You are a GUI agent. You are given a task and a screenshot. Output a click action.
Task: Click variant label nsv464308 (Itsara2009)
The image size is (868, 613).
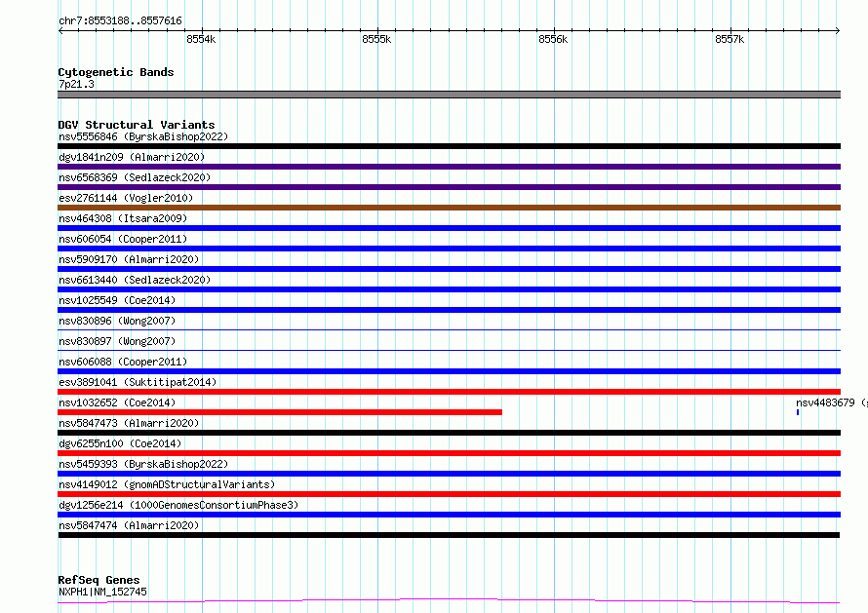[x=123, y=218]
